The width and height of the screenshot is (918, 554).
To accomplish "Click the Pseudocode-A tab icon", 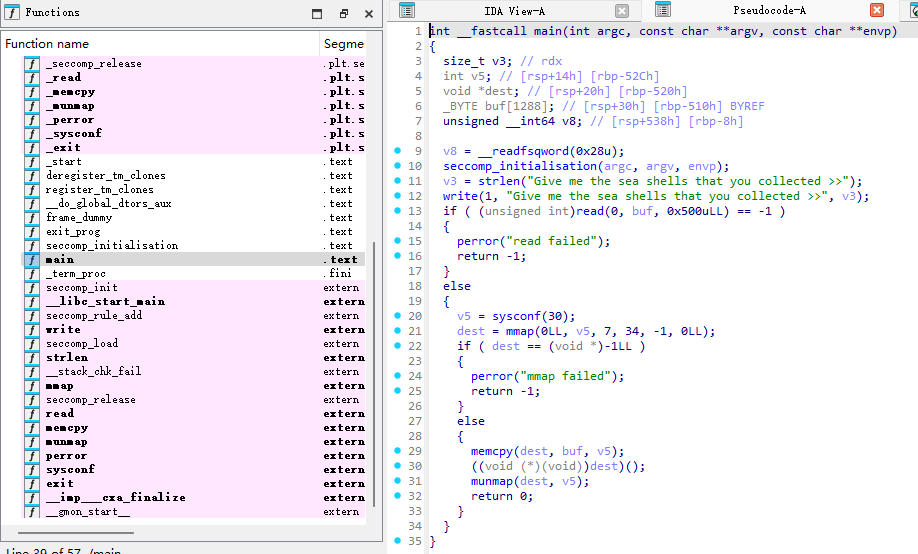I will 662,11.
